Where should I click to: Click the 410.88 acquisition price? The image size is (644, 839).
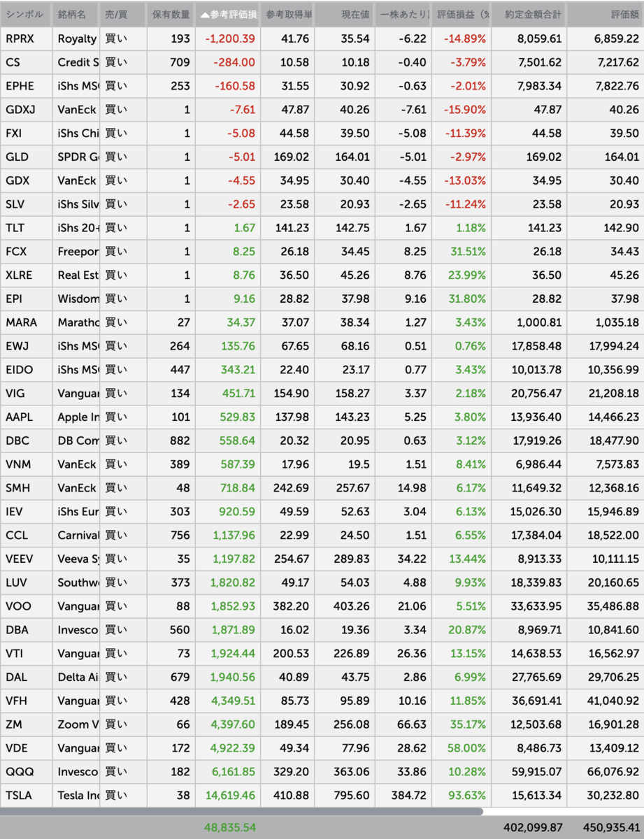[x=292, y=796]
